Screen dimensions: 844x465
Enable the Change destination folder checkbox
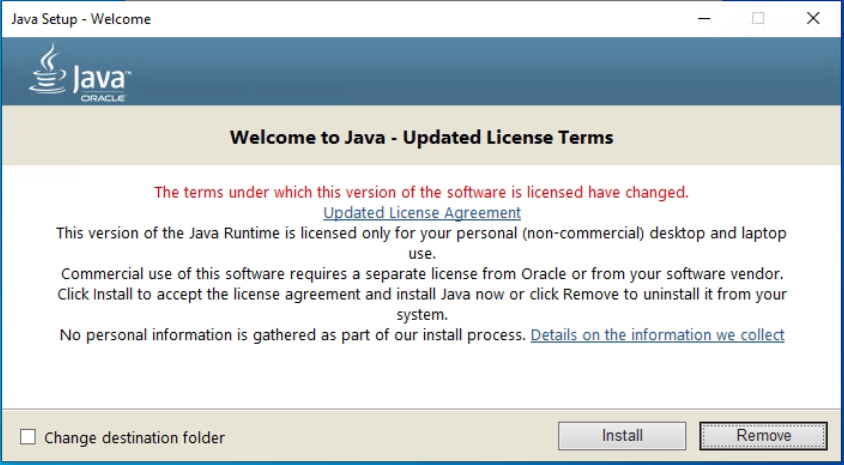click(28, 437)
